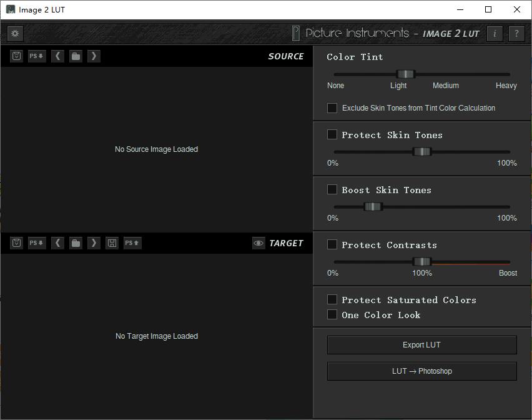Click the 100% label under Protect Contrasts

tap(422, 273)
